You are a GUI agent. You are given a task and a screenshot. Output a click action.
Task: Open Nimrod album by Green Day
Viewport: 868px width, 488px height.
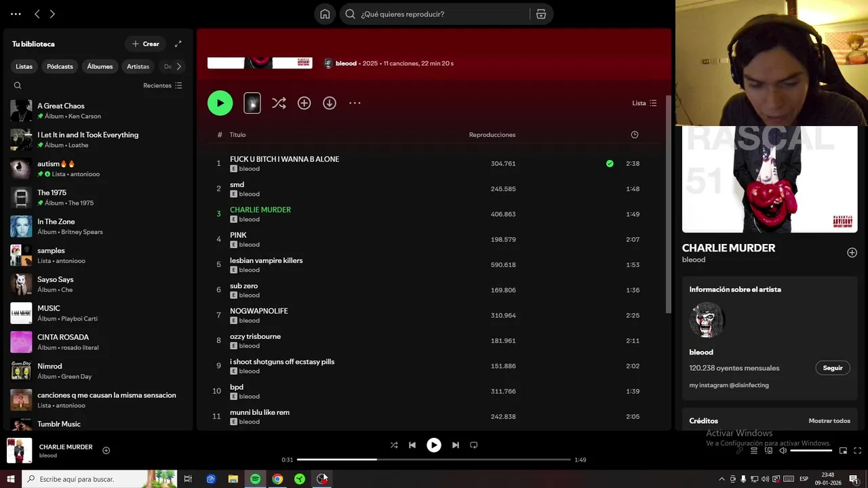97,371
